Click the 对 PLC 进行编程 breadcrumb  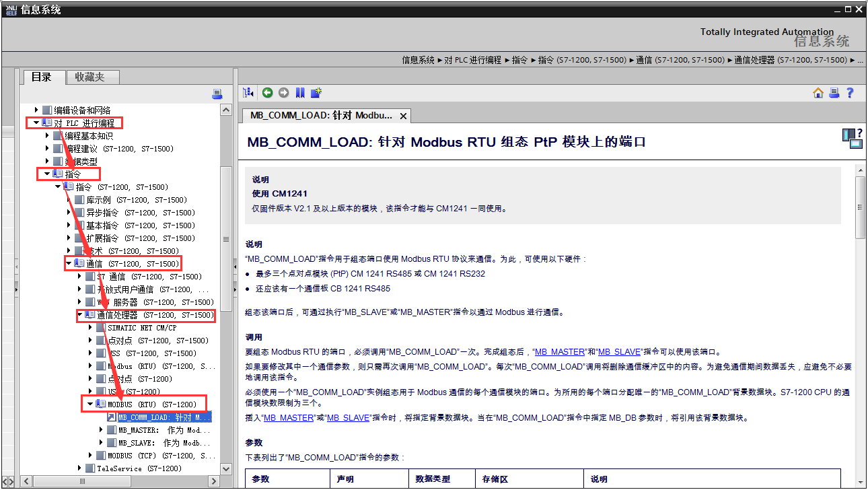tap(473, 59)
